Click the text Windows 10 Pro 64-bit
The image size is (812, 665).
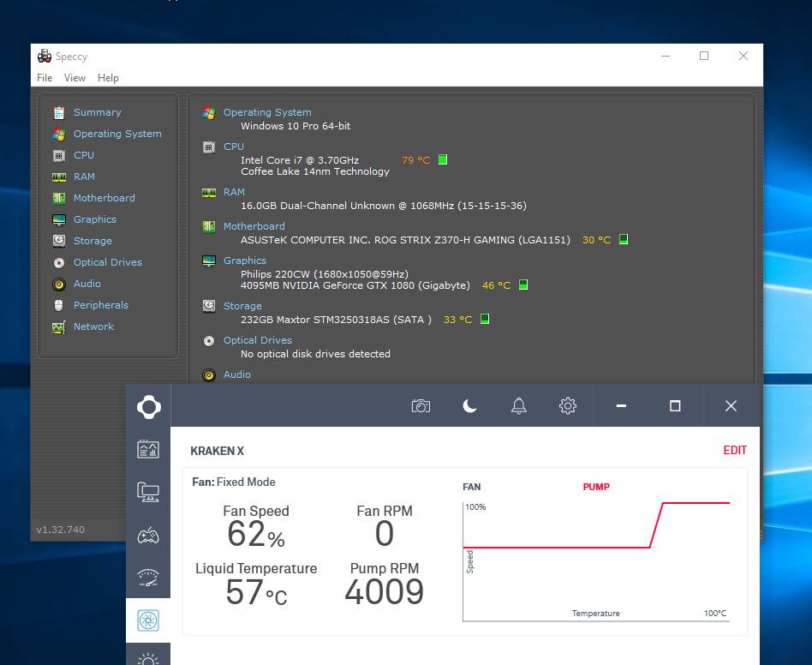(296, 126)
